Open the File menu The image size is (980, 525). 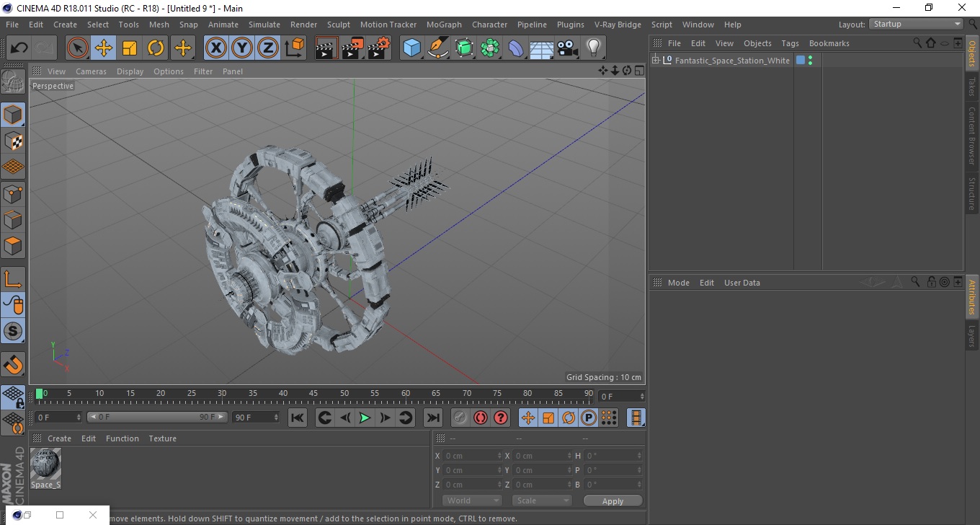click(12, 25)
